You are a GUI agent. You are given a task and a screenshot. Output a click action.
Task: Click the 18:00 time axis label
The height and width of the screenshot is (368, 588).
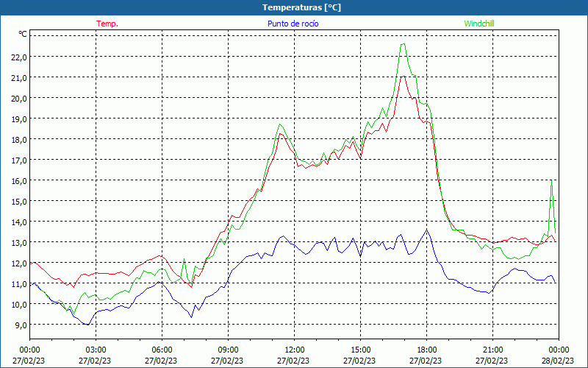point(426,350)
